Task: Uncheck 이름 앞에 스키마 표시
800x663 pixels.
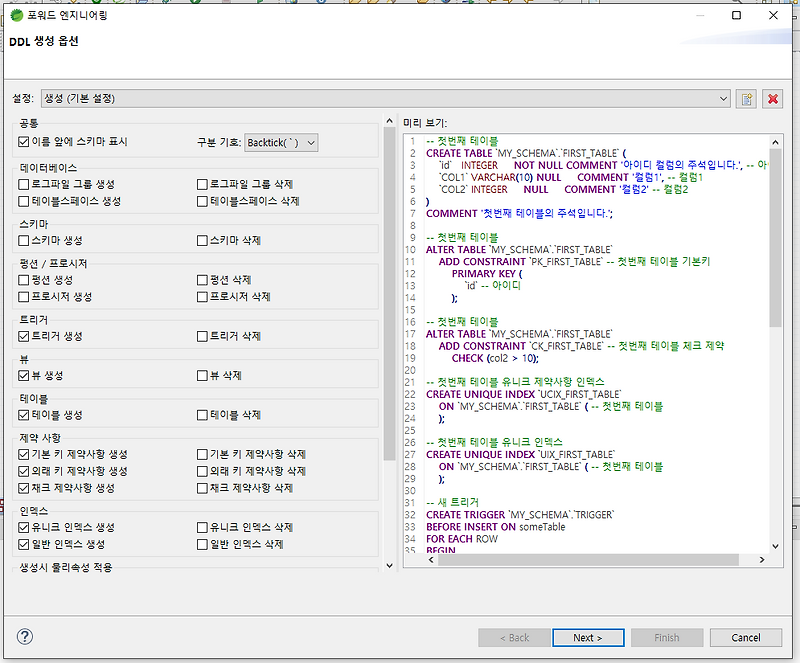Action: [x=22, y=140]
